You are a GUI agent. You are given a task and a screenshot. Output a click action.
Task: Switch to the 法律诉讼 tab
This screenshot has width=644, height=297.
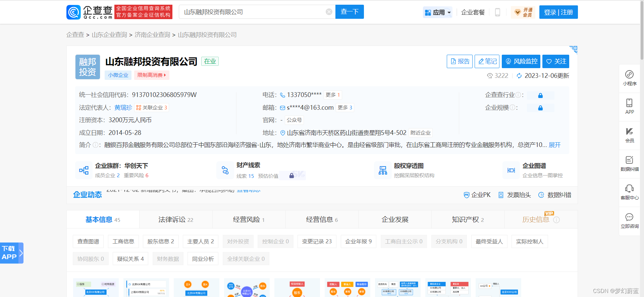coord(176,219)
